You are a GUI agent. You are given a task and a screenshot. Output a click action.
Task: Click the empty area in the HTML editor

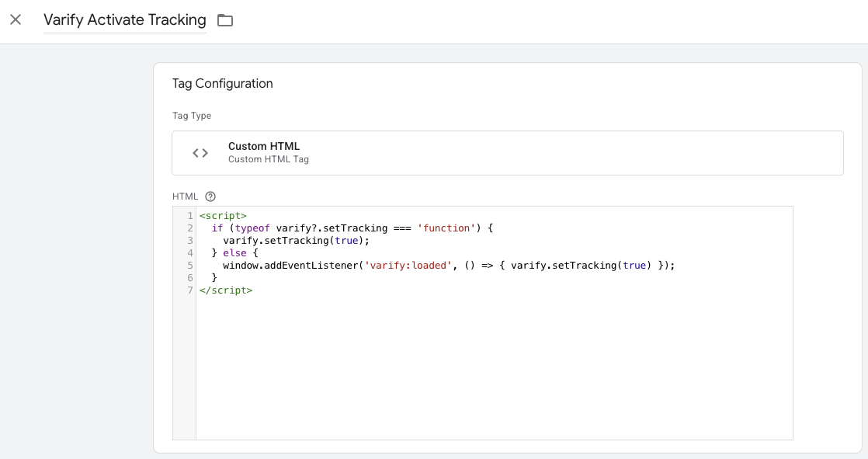(493, 365)
